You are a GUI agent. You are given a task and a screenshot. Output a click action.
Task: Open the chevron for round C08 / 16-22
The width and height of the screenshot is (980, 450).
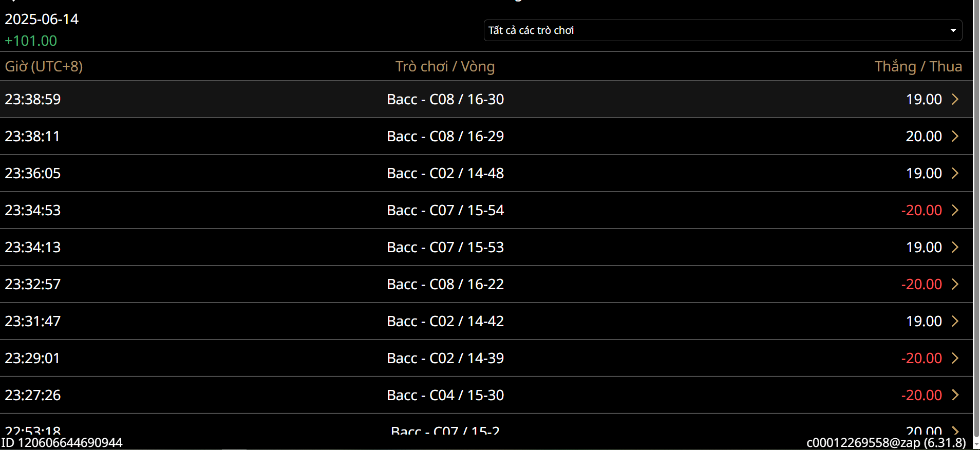tap(955, 284)
